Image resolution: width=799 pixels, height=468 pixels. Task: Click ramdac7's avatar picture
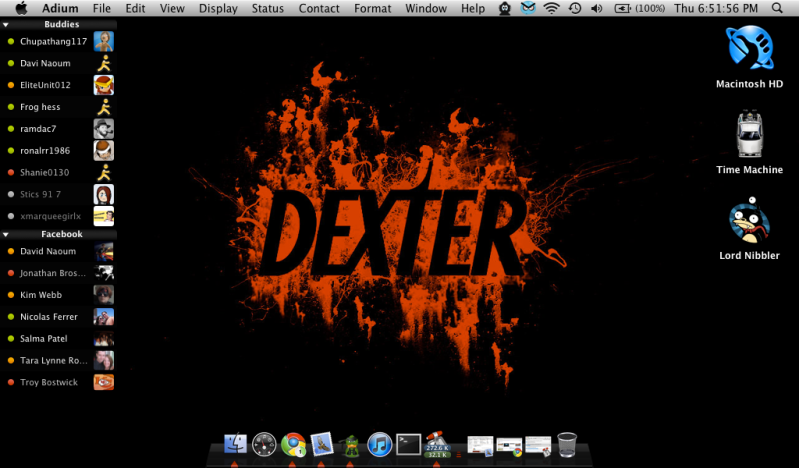click(x=103, y=129)
